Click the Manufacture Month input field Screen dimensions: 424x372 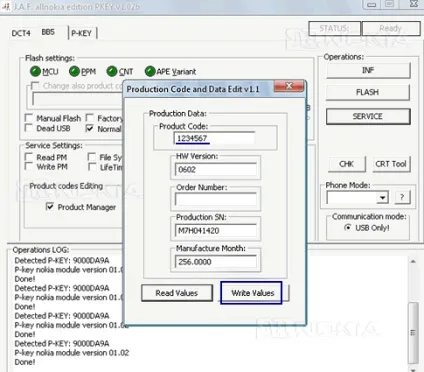(216, 262)
